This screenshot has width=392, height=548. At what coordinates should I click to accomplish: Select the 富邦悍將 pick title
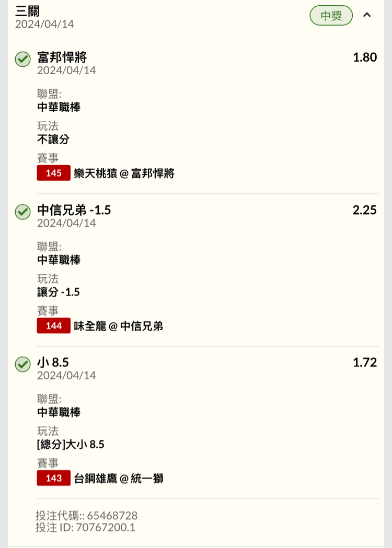pos(62,57)
